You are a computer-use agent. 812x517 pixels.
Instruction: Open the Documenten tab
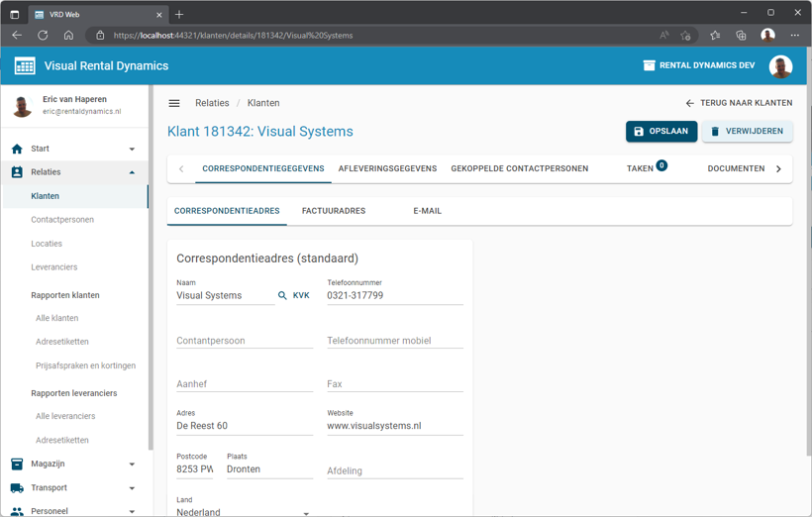(736, 169)
